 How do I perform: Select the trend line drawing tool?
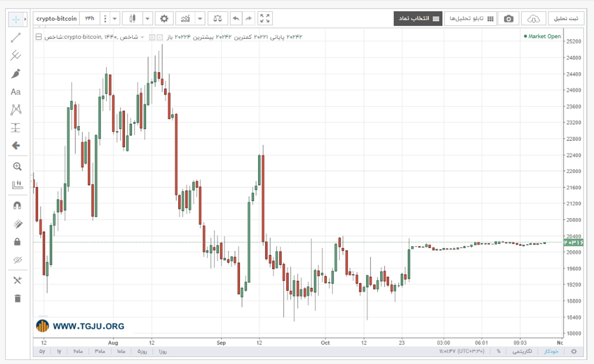pyautogui.click(x=16, y=37)
